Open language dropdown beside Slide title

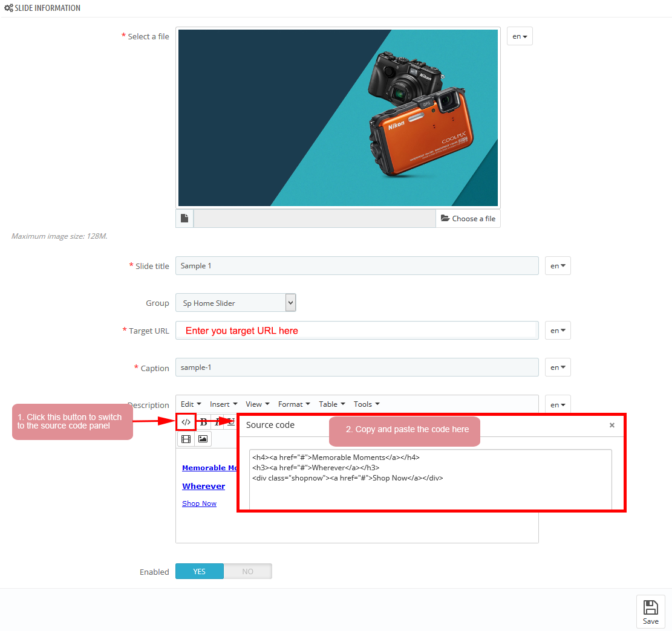(x=558, y=266)
